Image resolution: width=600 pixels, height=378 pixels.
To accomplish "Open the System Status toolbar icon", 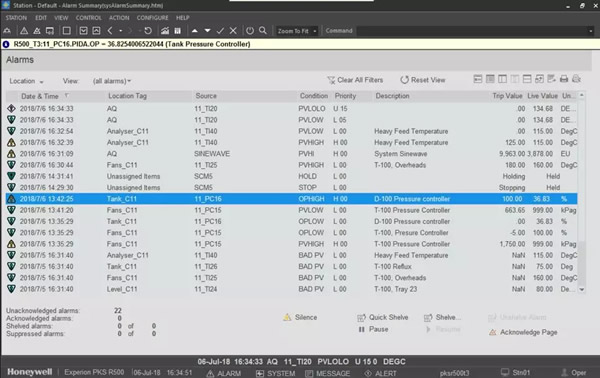I will (37, 31).
